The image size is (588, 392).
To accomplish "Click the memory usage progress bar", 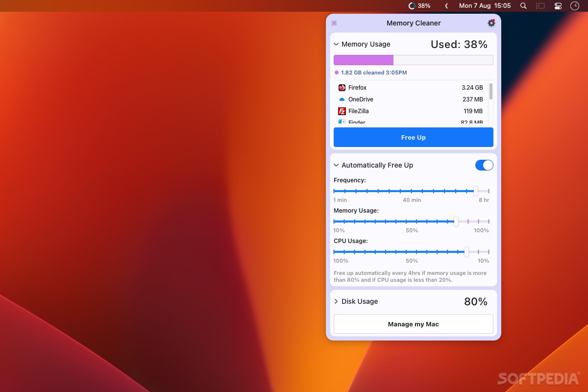I will point(414,60).
